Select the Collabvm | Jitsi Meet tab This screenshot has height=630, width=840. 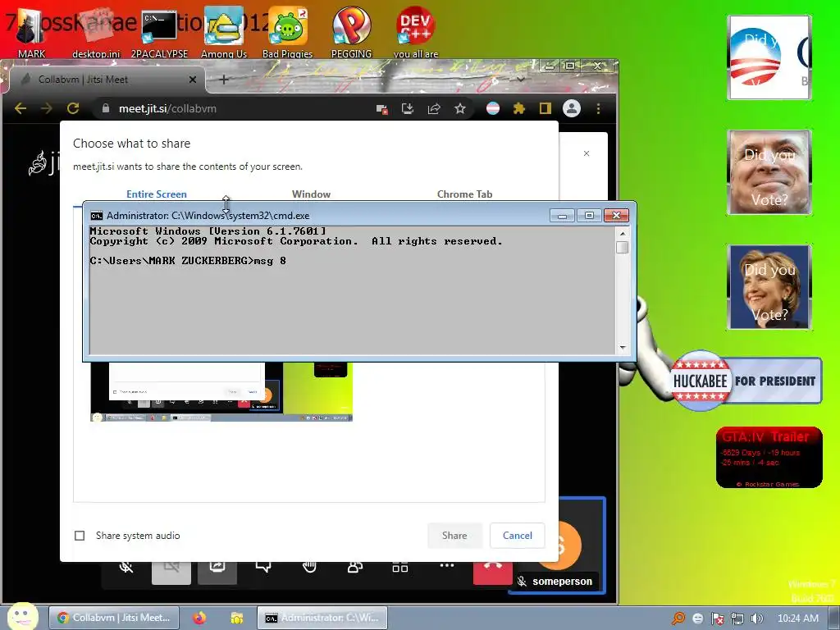coord(107,80)
